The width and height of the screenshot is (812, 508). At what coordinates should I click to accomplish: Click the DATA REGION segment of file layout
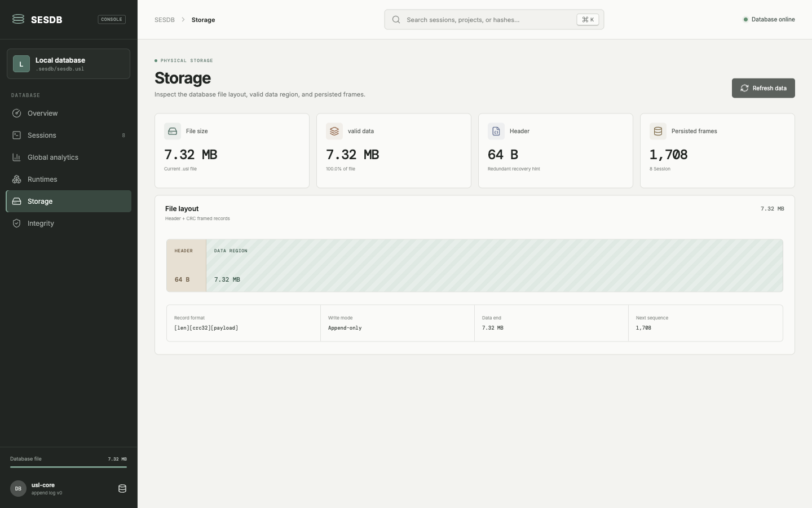click(x=495, y=265)
